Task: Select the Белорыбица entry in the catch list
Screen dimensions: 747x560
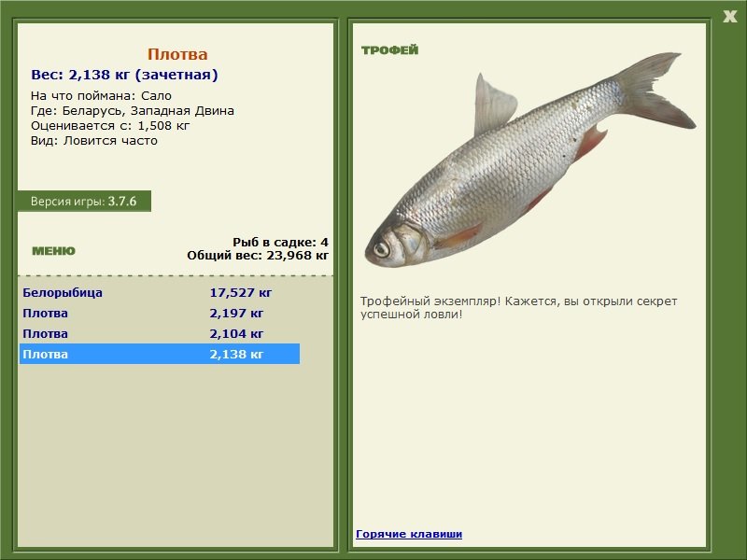Action: tap(63, 292)
